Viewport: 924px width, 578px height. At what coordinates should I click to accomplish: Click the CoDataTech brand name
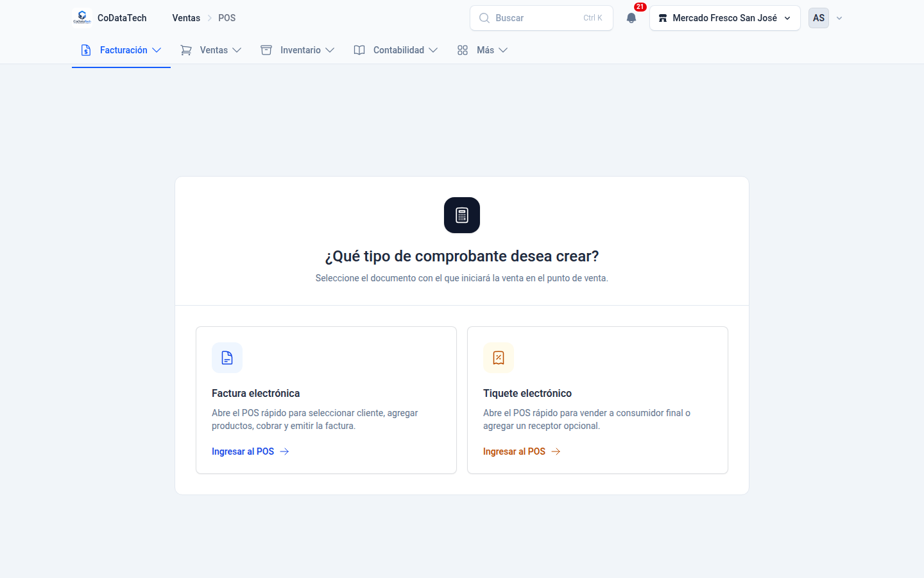(x=122, y=18)
